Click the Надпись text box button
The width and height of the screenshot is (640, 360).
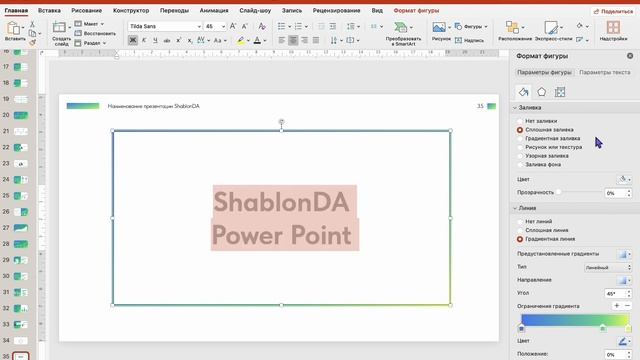pyautogui.click(x=469, y=40)
